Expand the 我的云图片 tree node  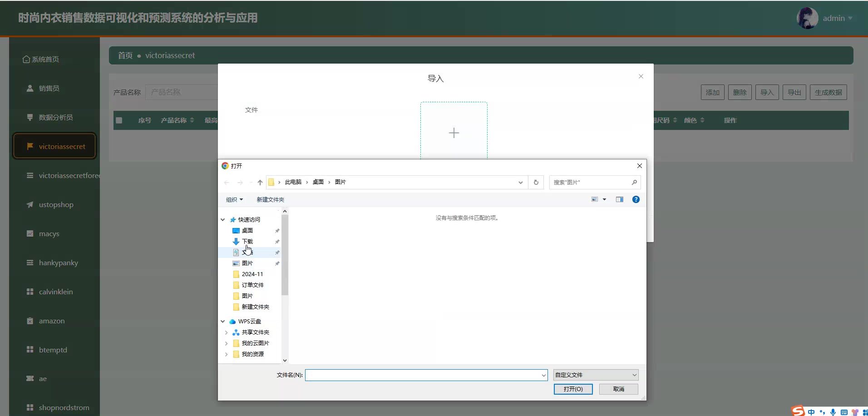point(226,343)
